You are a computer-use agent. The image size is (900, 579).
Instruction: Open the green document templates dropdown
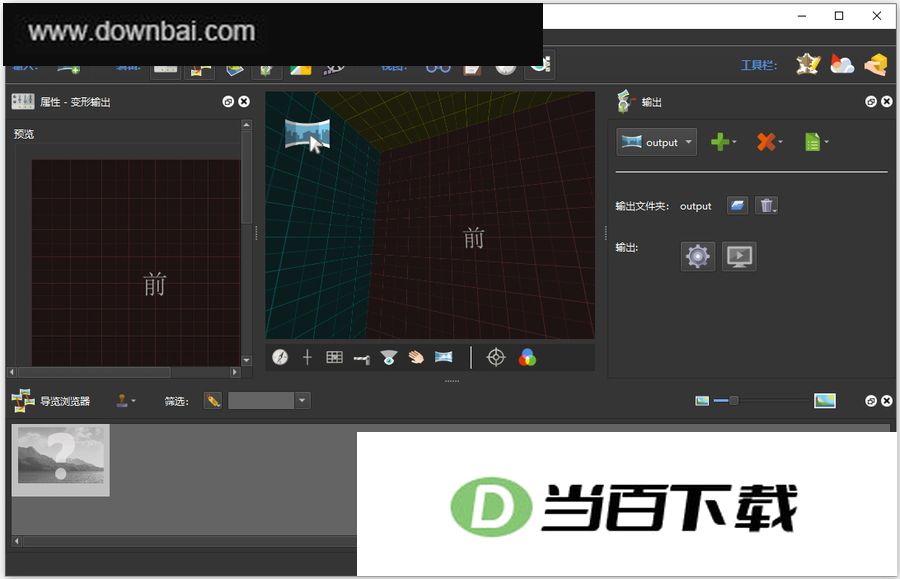816,142
